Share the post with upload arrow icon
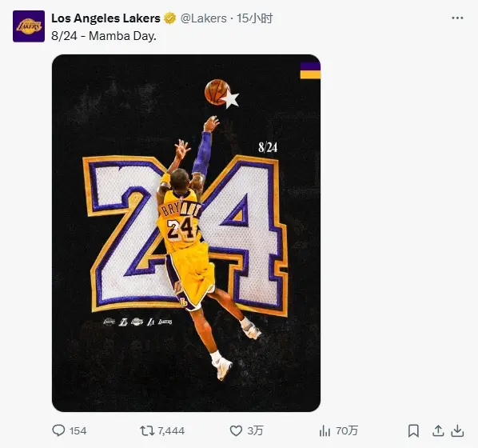This screenshot has height=448, width=478. [438, 430]
